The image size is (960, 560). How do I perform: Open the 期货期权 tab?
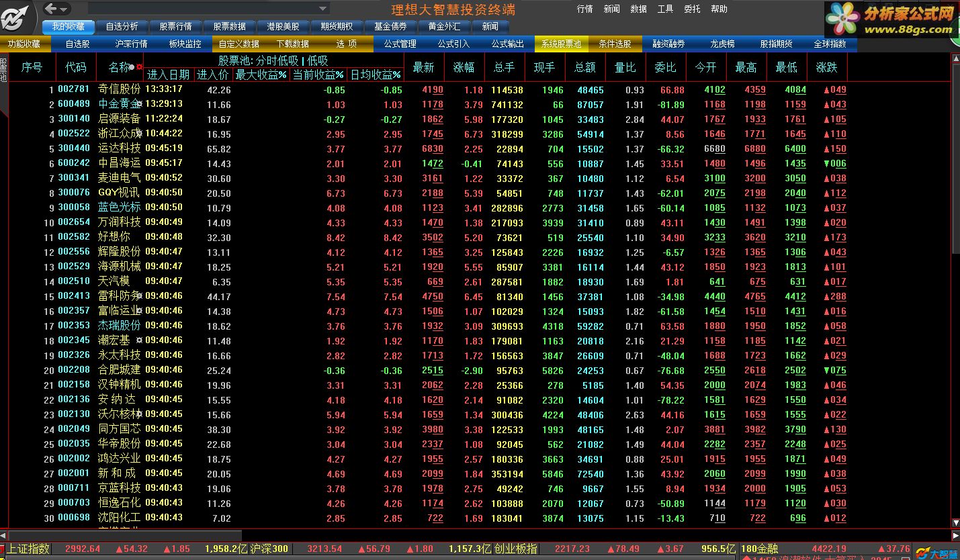tap(337, 27)
